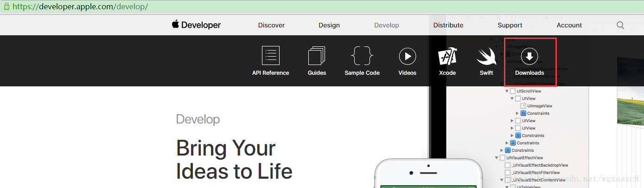Open the site search magnifier icon
Screen dimensions: 644x188
620,25
